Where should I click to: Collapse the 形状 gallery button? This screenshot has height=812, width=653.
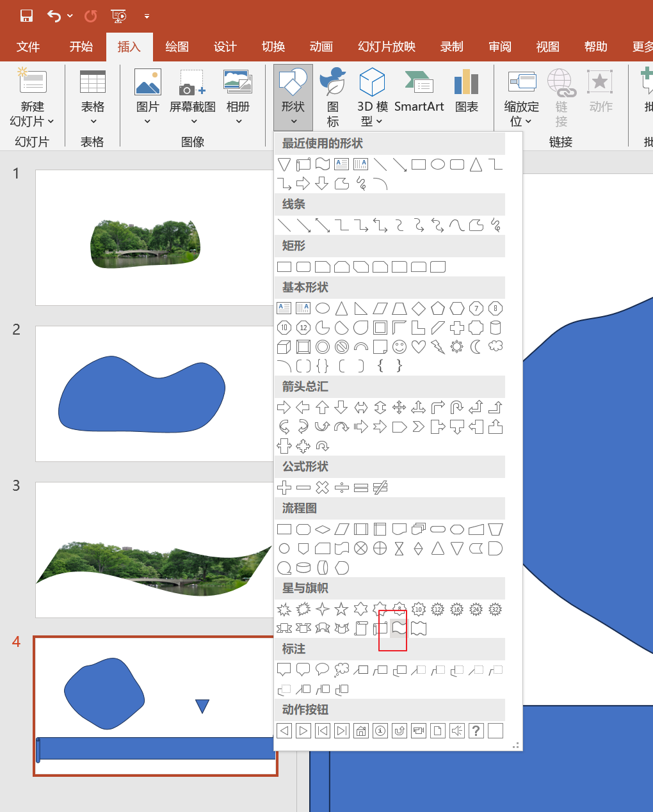pos(293,97)
